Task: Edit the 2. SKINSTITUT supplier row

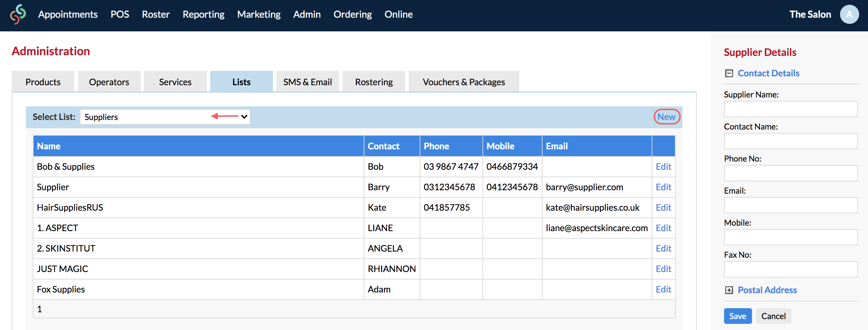Action: 663,249
